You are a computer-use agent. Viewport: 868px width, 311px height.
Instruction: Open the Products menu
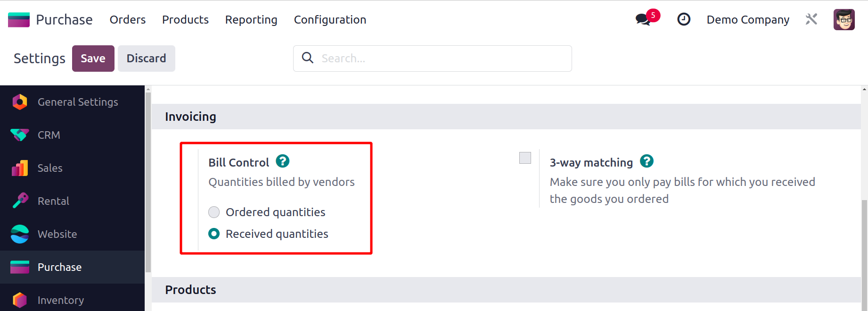click(x=185, y=20)
